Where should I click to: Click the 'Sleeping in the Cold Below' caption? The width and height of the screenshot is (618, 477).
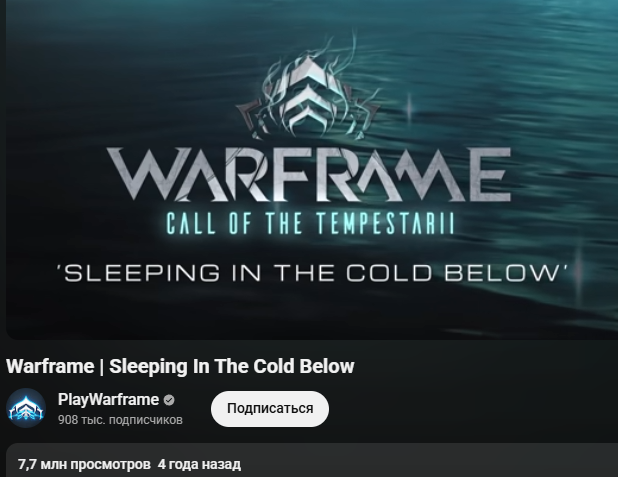click(x=313, y=273)
